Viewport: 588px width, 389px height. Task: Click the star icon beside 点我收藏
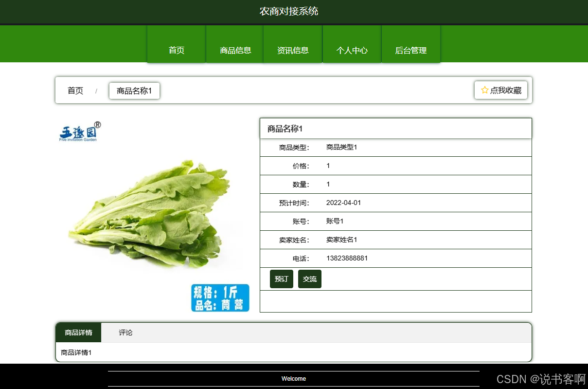pyautogui.click(x=484, y=90)
